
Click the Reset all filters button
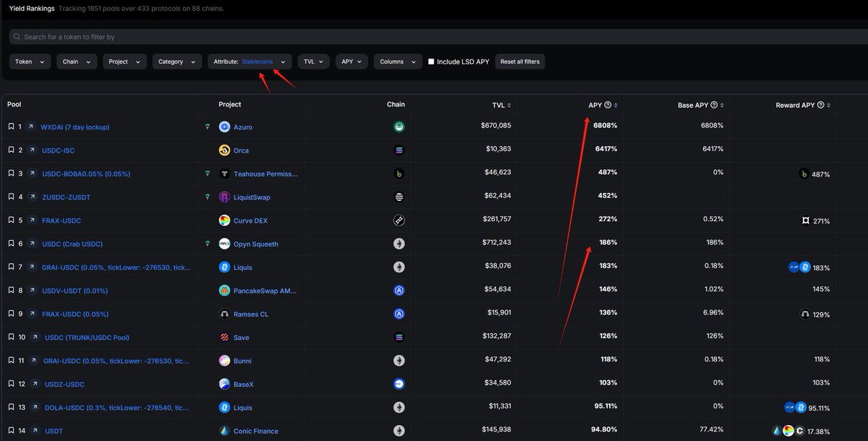(520, 61)
